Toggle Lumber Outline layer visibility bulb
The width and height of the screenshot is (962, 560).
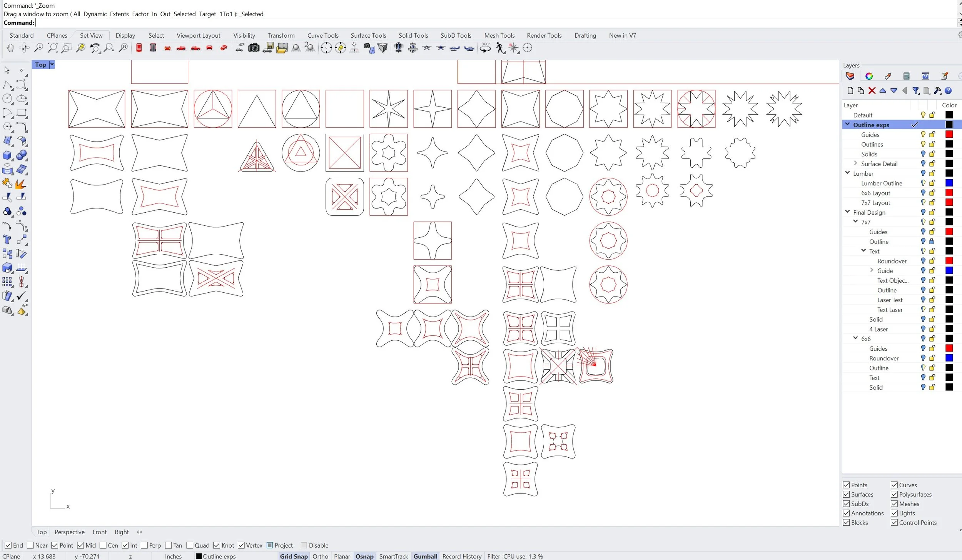click(923, 183)
